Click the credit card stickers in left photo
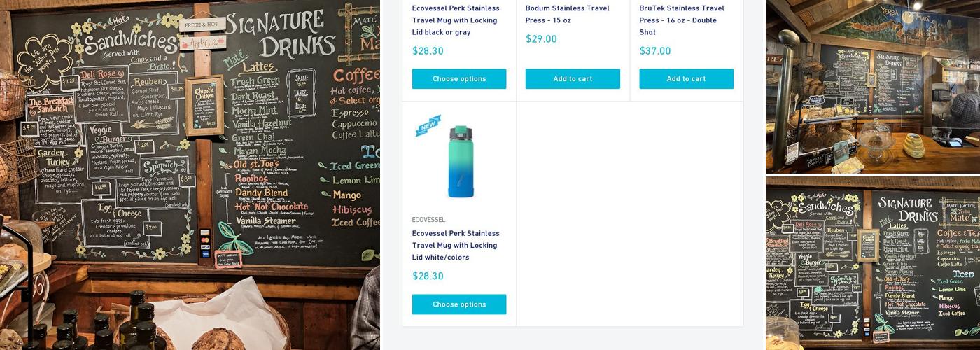Screen dimensions: 980x350 205,242
